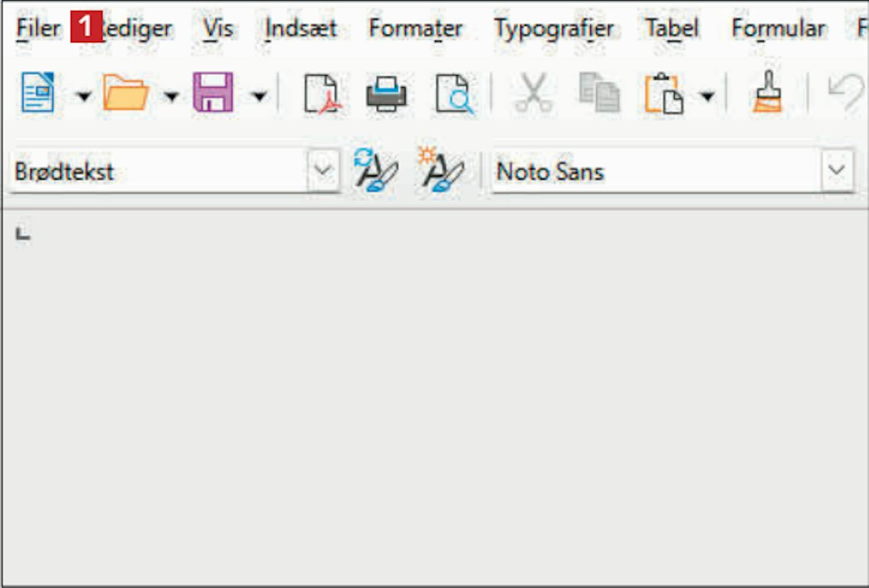This screenshot has width=869, height=588.
Task: Expand the Save options dropdown arrow
Action: [x=260, y=96]
